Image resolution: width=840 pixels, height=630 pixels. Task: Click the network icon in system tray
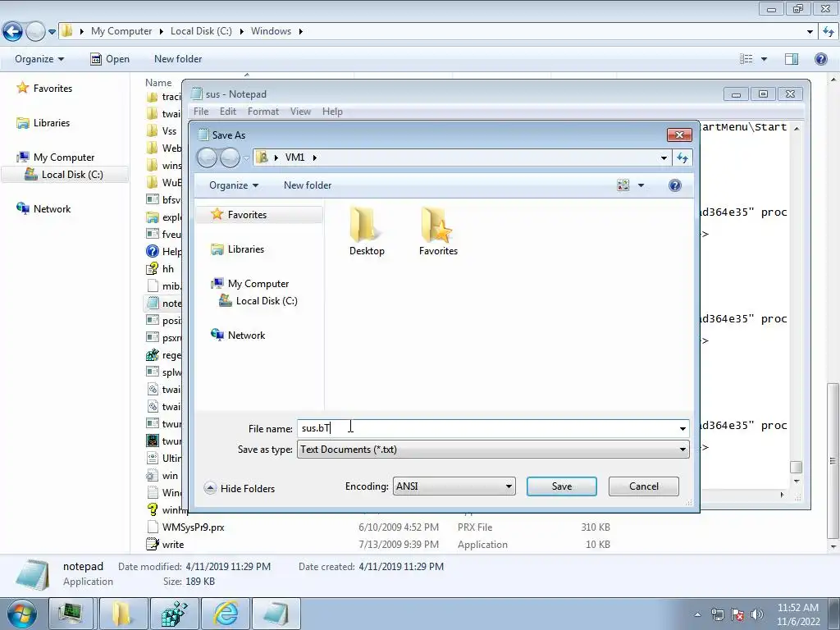(x=717, y=614)
